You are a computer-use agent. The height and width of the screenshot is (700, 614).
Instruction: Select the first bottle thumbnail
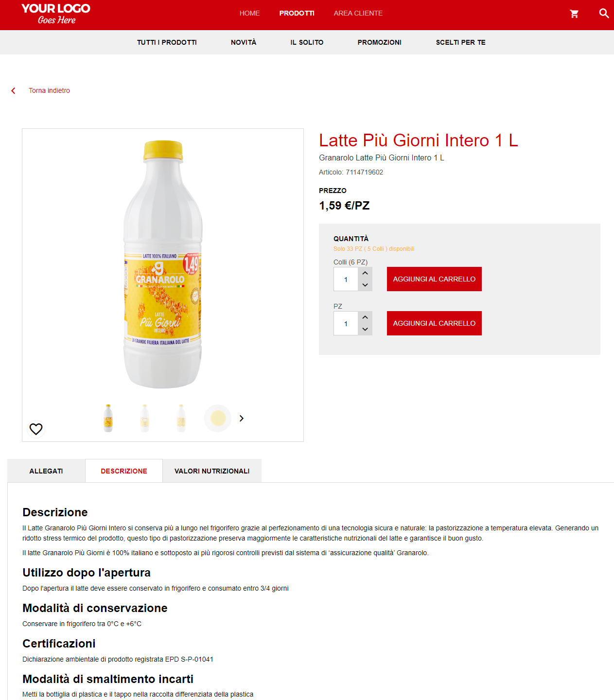(108, 418)
